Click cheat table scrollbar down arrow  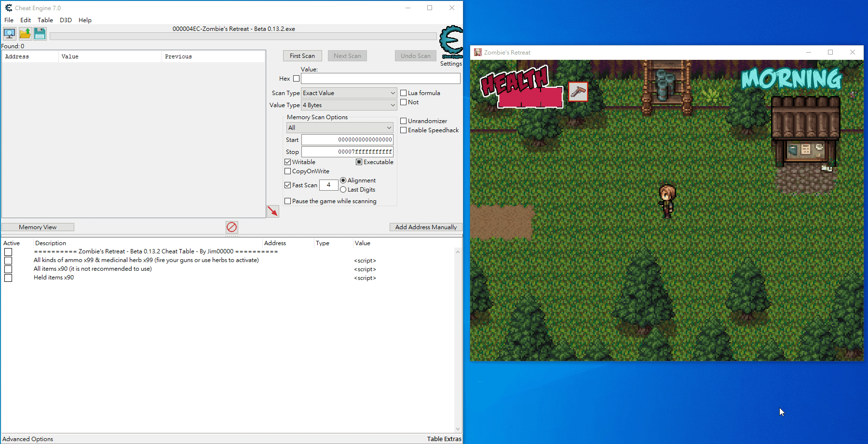[458, 429]
